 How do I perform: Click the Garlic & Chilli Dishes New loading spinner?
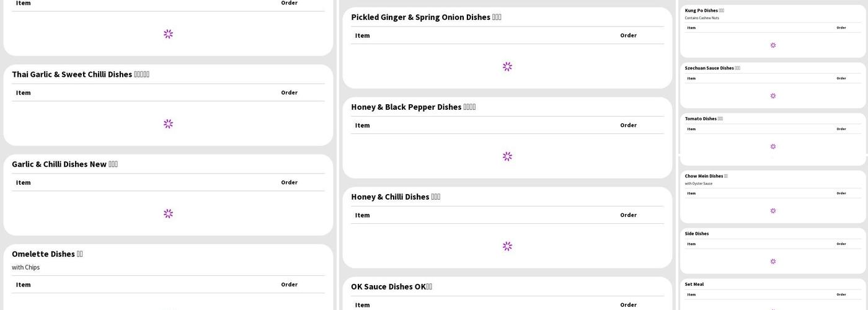pos(168,214)
